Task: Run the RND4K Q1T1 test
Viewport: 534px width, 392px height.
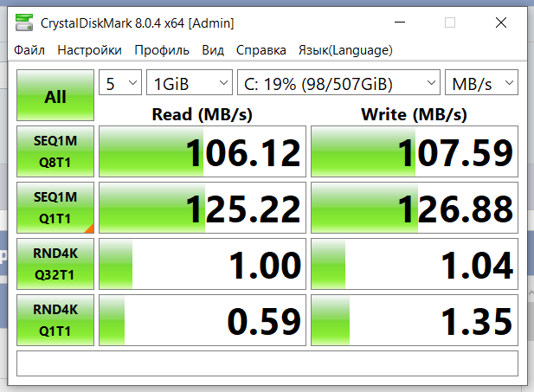Action: (x=55, y=320)
